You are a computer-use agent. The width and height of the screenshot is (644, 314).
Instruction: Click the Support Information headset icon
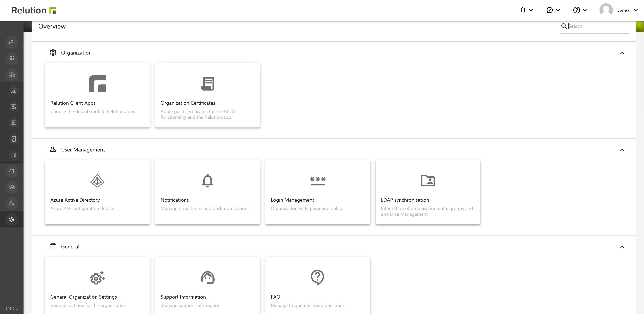[207, 277]
